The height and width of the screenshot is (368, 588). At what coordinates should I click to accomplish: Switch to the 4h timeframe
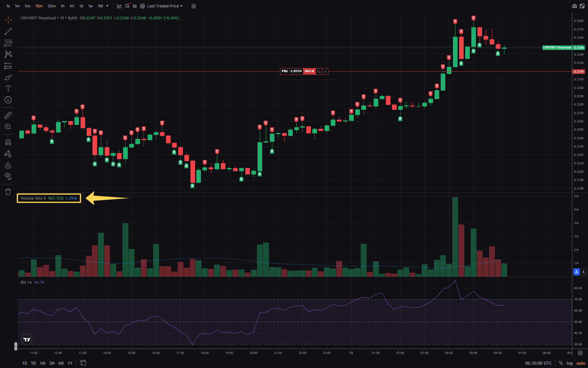pyautogui.click(x=72, y=6)
